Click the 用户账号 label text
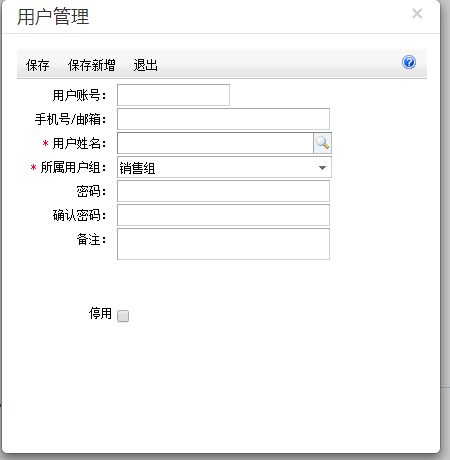This screenshot has width=450, height=460. pyautogui.click(x=79, y=95)
